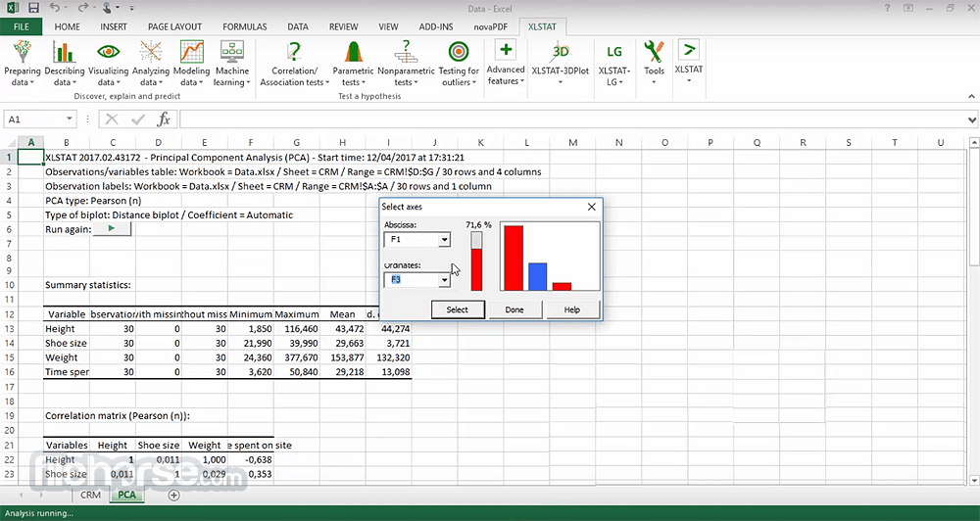Click the red F1 bar in chart
The height and width of the screenshot is (521, 980).
(514, 258)
